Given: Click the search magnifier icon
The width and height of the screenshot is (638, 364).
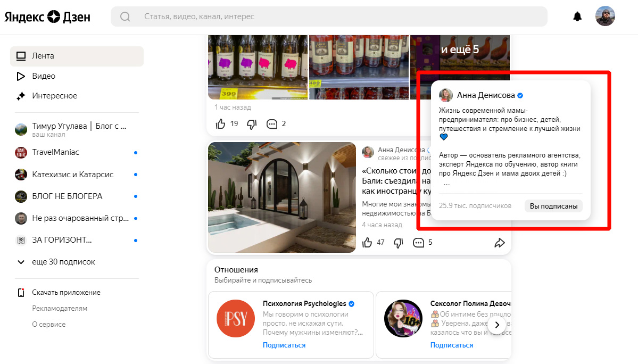Looking at the screenshot, I should coord(125,16).
